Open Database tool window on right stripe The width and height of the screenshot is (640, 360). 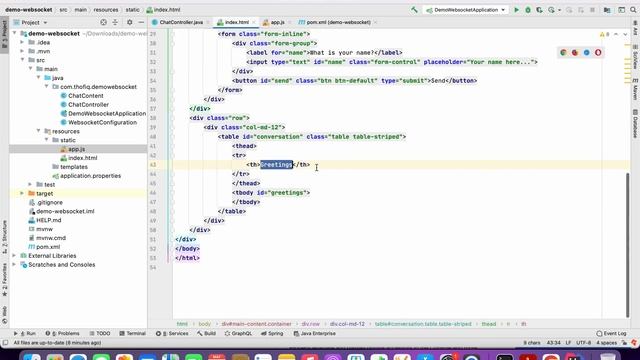635,123
